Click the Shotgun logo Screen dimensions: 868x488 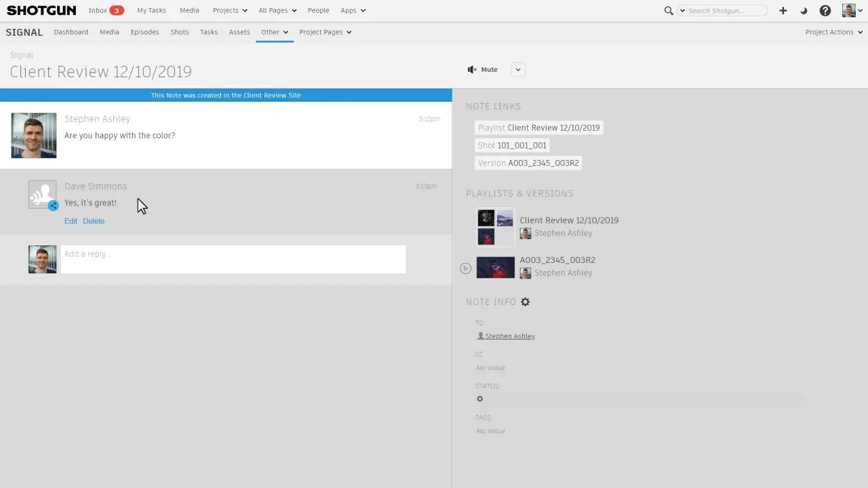tap(41, 10)
